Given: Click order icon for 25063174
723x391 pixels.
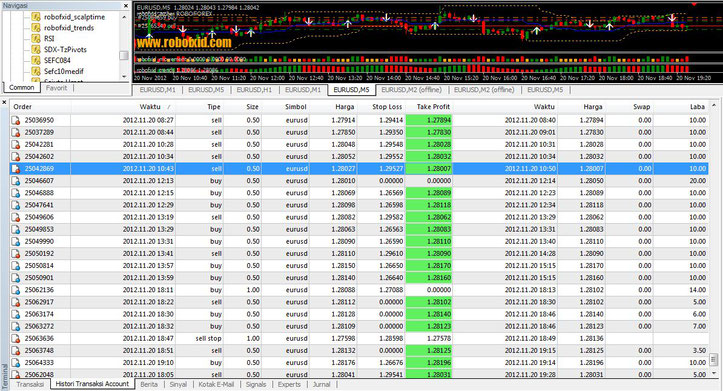Looking at the screenshot, I should [16, 314].
